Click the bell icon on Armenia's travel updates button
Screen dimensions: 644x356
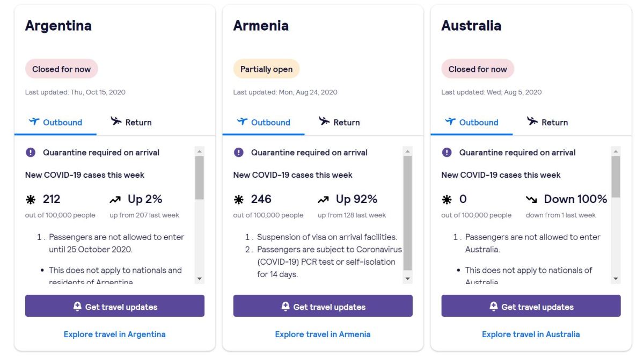(x=286, y=306)
